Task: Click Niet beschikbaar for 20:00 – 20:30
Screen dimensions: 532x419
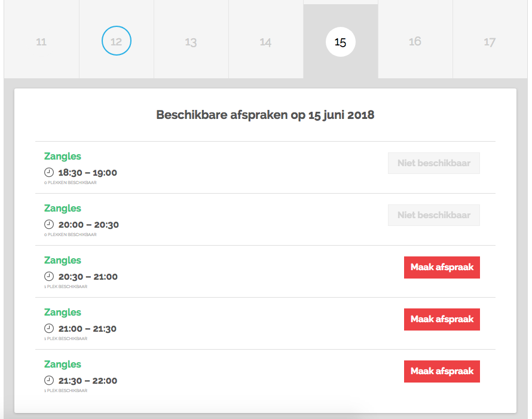Action: point(433,215)
